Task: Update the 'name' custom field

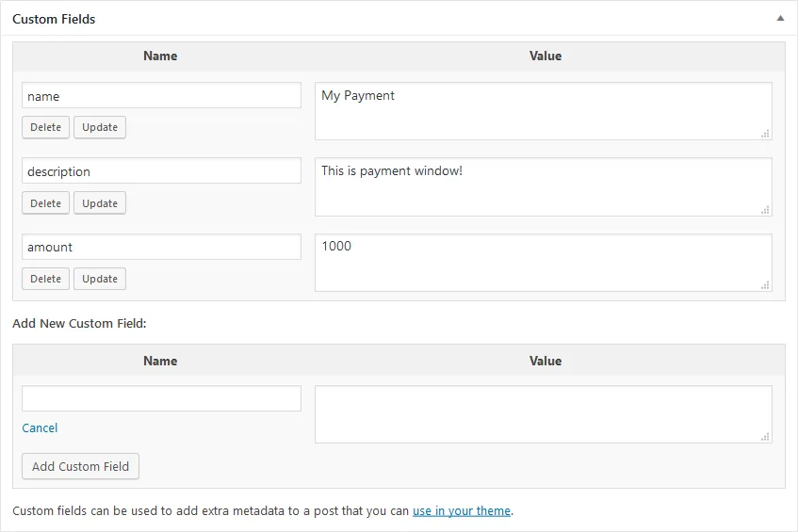Action: [x=100, y=127]
